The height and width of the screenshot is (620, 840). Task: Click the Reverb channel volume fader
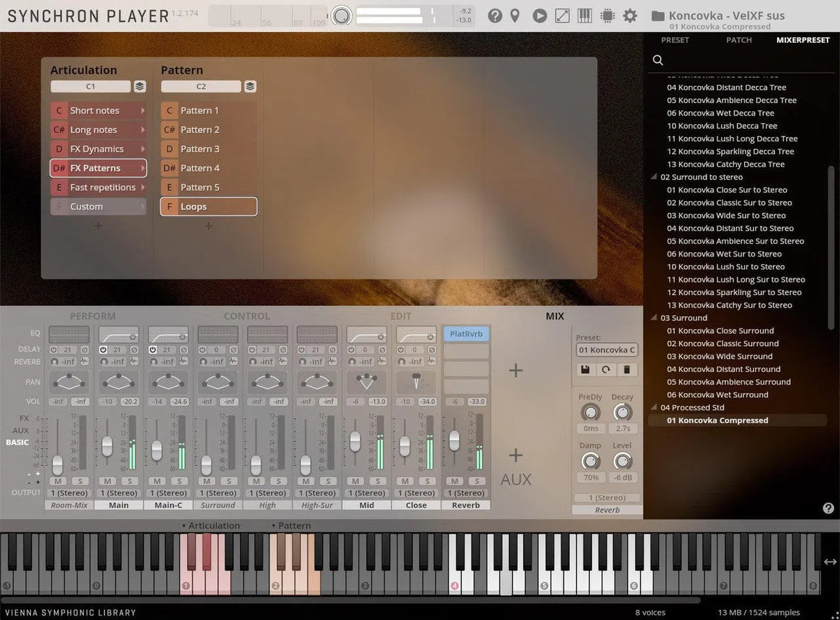(x=454, y=441)
